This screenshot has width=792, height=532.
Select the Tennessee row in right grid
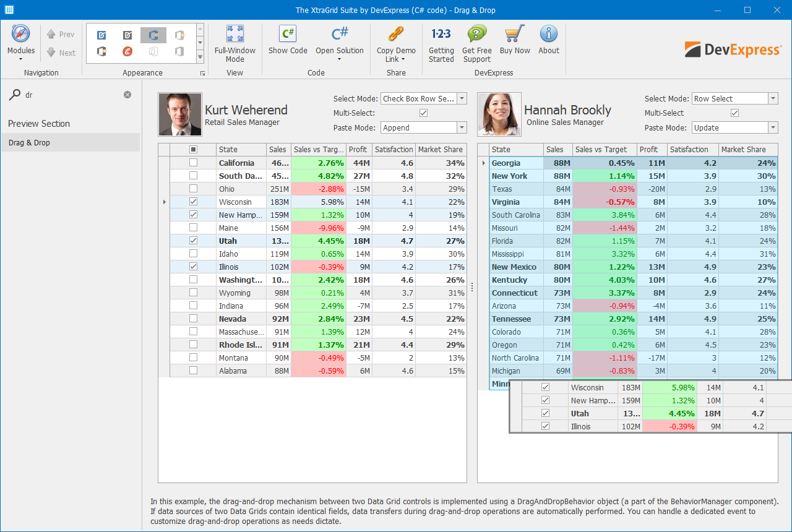coord(633,319)
